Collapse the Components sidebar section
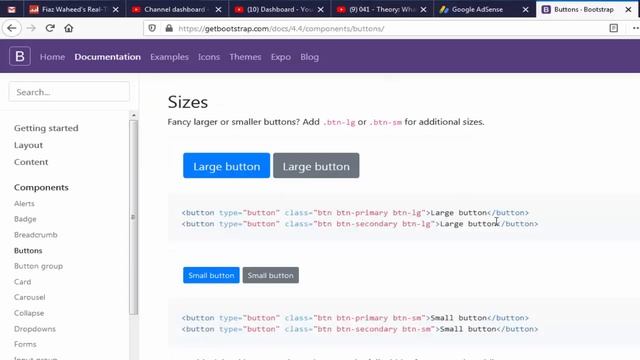 (x=41, y=187)
